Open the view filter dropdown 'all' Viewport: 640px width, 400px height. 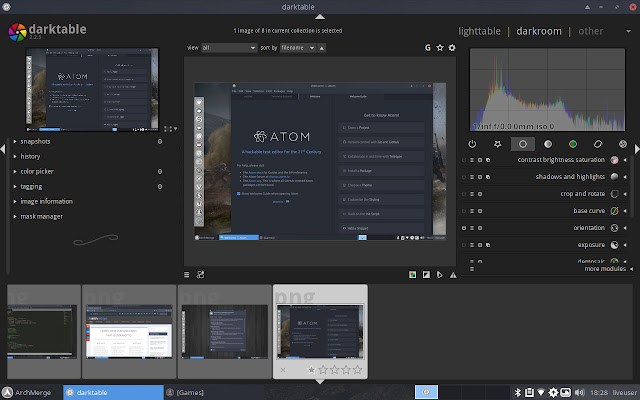pos(229,48)
